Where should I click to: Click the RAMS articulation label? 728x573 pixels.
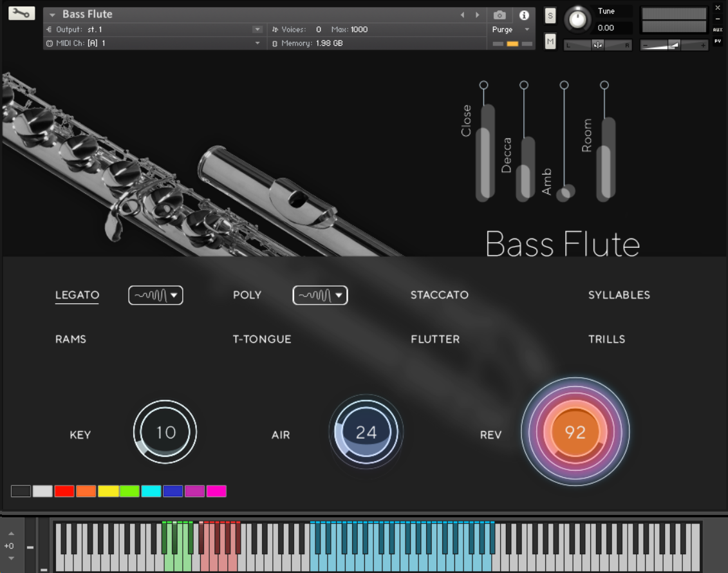click(x=71, y=339)
